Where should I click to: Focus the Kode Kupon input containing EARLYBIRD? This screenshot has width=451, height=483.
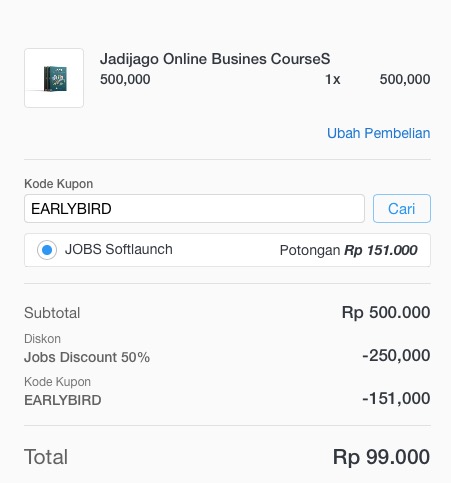pos(194,209)
